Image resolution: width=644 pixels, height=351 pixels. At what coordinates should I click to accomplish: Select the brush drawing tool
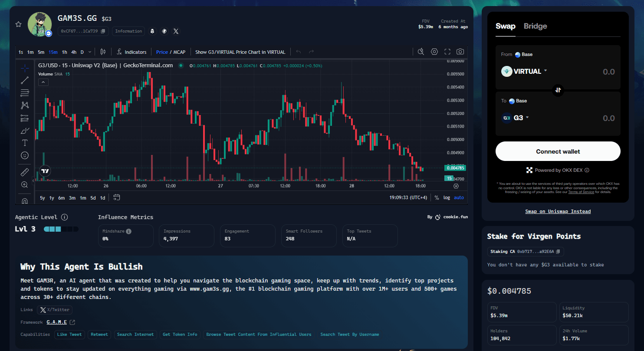pos(25,130)
